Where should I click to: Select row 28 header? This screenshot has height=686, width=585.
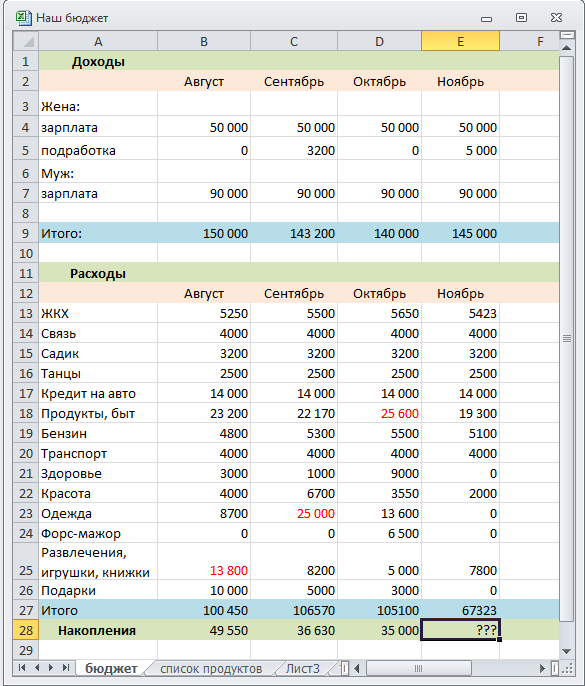click(x=26, y=630)
